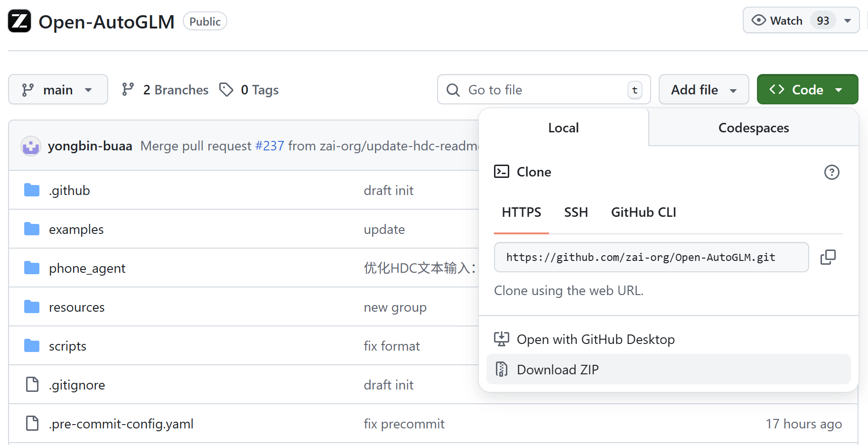Open the .github folder

pyautogui.click(x=69, y=190)
